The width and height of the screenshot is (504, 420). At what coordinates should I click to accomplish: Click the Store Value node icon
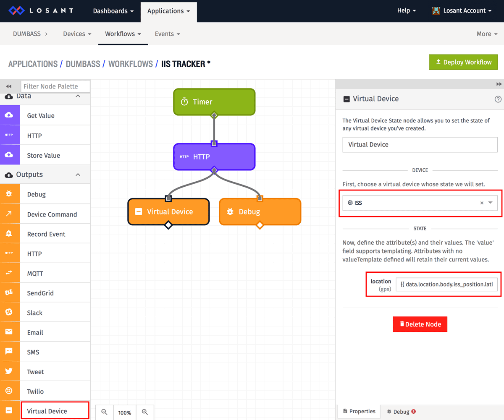pyautogui.click(x=9, y=155)
